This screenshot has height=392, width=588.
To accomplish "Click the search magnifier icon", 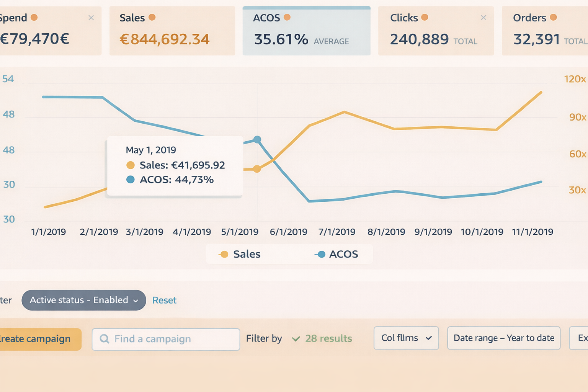I will coord(104,339).
